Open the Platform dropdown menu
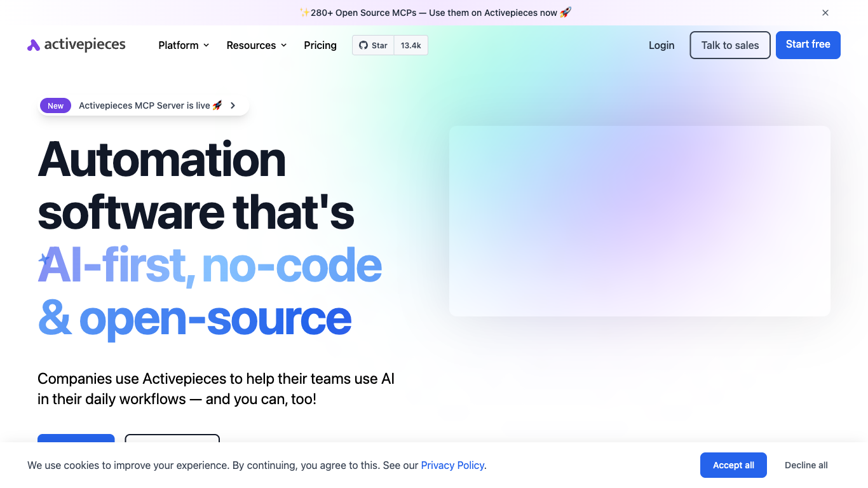Screen dimensions: 868x488 [184, 45]
